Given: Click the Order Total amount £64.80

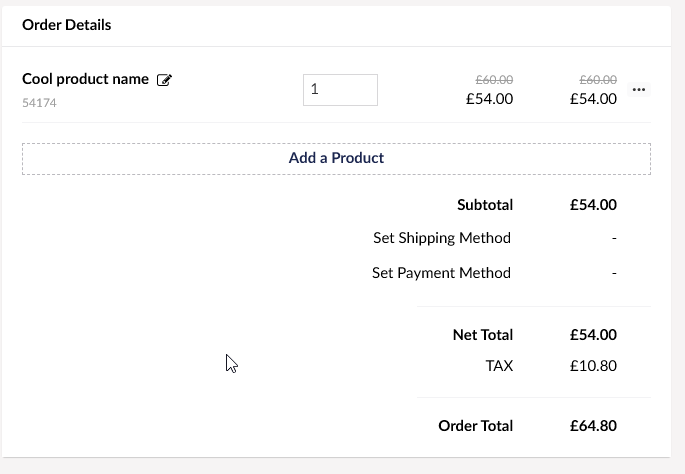Looking at the screenshot, I should 593,426.
